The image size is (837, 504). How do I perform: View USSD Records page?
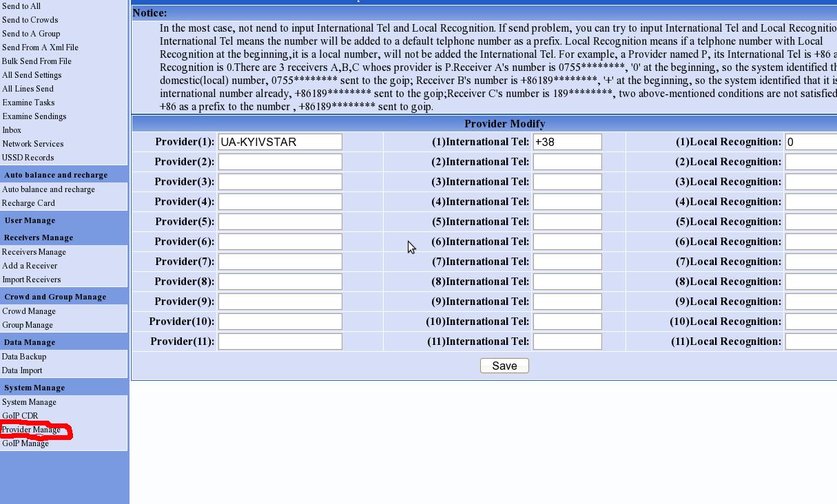pyautogui.click(x=28, y=158)
